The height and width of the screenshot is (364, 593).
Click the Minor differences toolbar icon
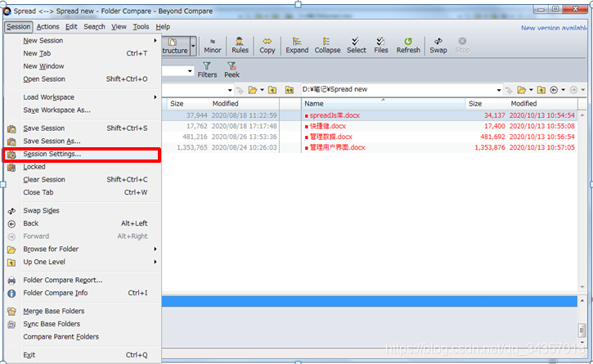[x=213, y=46]
